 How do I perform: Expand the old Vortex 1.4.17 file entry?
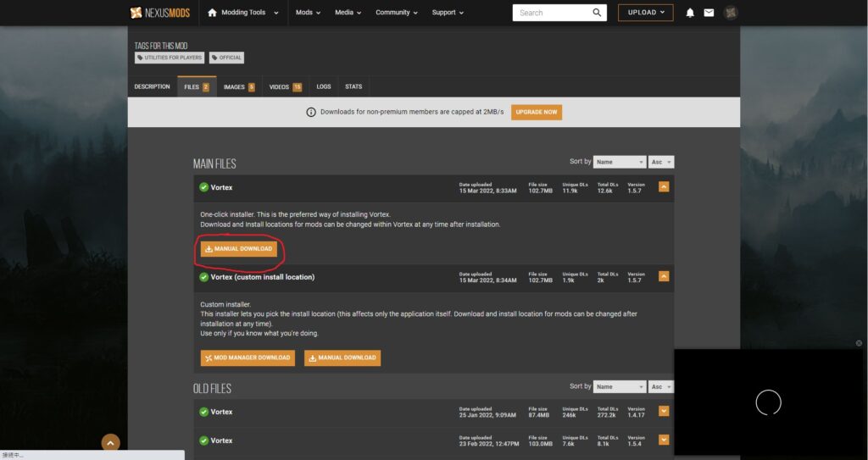664,411
